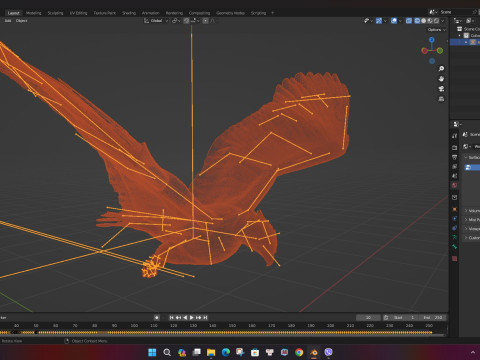
Task: Expand the collection in the outliner
Action: [x=460, y=35]
